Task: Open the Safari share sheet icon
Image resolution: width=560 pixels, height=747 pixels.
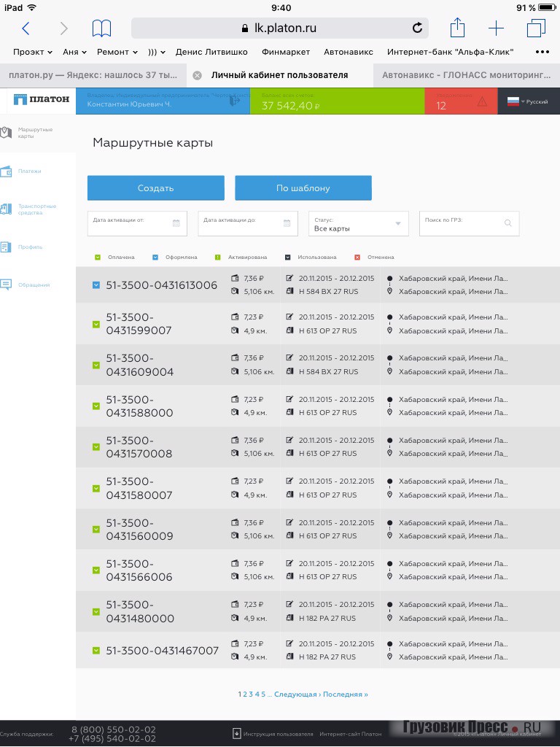Action: pos(458,27)
